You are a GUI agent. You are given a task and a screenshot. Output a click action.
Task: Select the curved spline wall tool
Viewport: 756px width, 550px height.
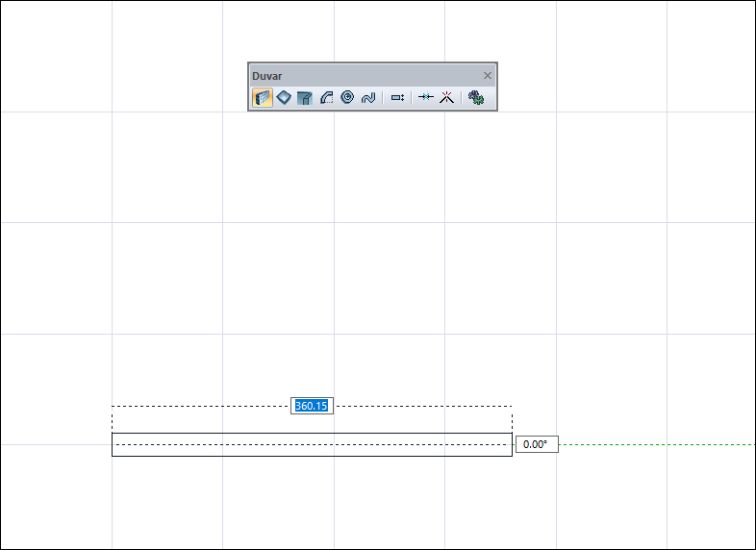(368, 98)
